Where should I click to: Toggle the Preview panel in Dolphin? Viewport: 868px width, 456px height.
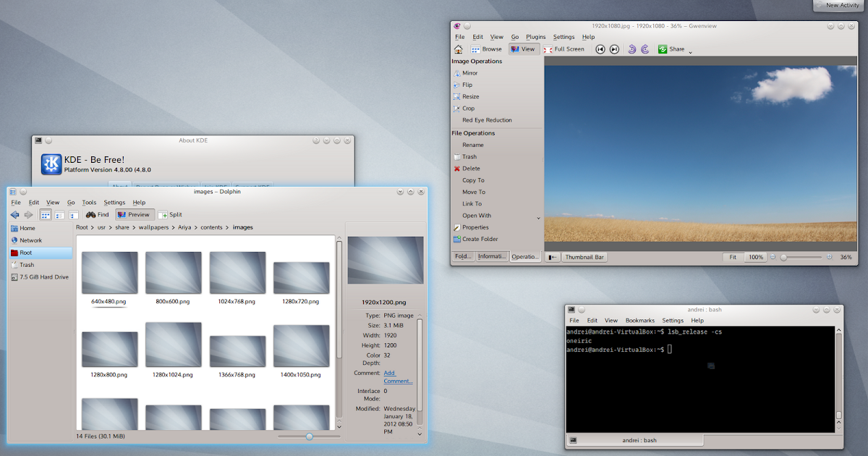[134, 214]
